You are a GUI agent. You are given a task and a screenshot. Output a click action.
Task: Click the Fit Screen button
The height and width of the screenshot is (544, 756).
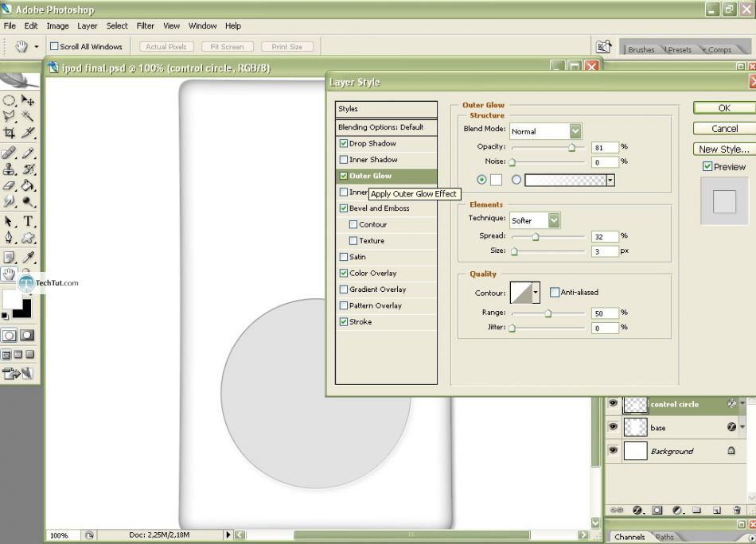click(227, 47)
